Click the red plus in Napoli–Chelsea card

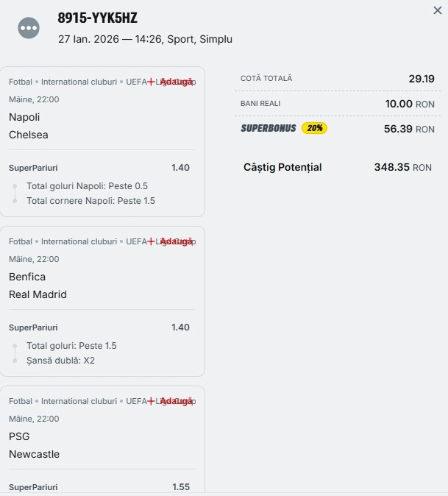151,82
